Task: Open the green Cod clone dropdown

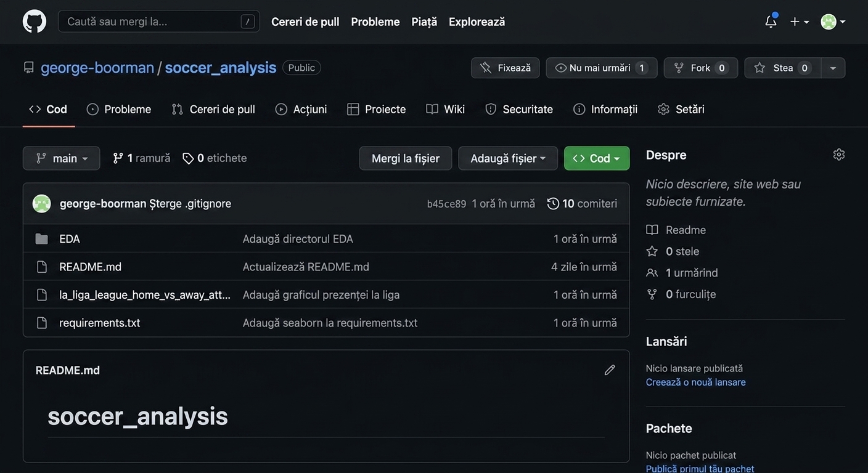Action: coord(597,158)
